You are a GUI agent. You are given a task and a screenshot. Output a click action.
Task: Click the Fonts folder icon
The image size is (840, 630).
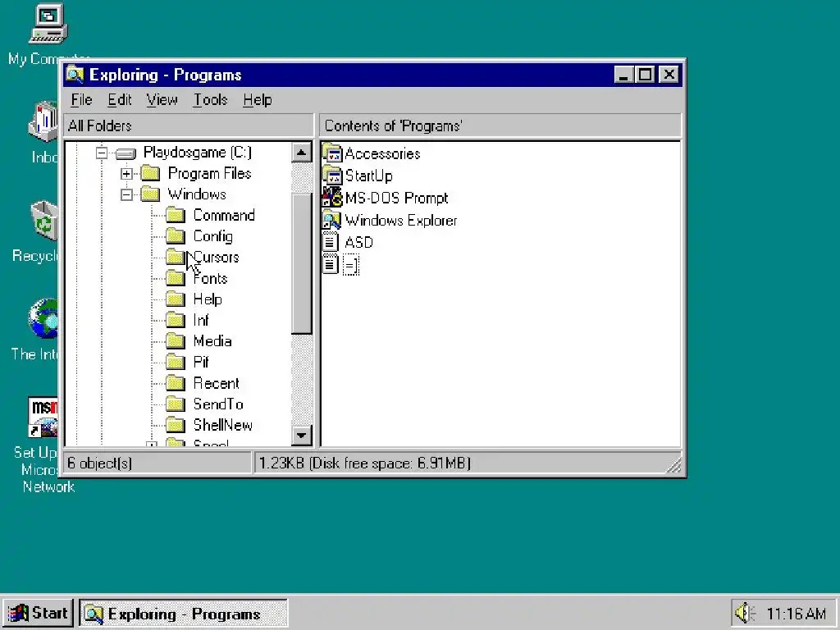(176, 278)
